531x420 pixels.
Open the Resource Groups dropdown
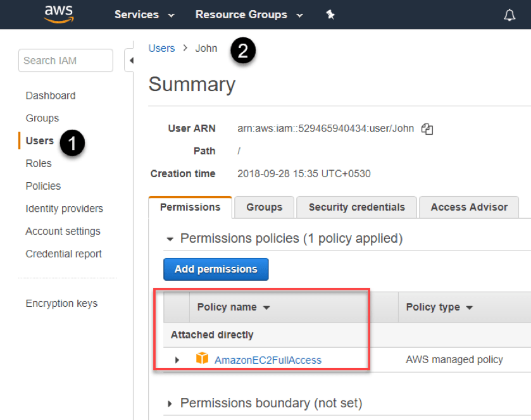[249, 15]
